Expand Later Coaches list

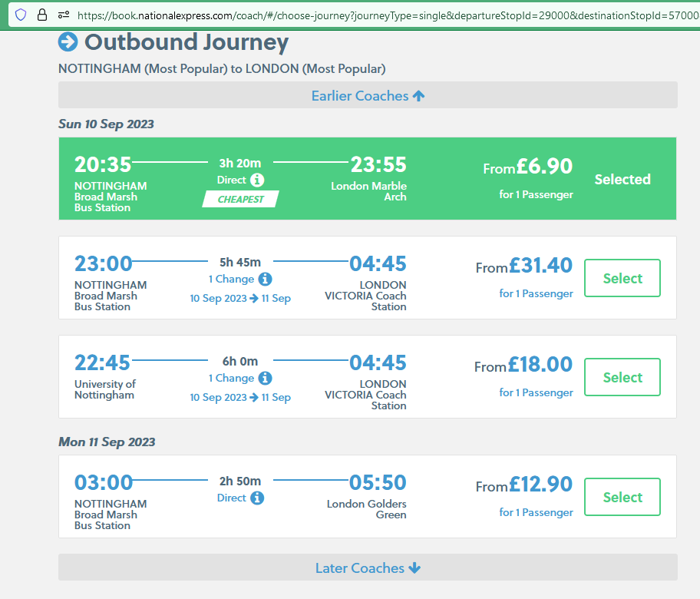coord(368,568)
